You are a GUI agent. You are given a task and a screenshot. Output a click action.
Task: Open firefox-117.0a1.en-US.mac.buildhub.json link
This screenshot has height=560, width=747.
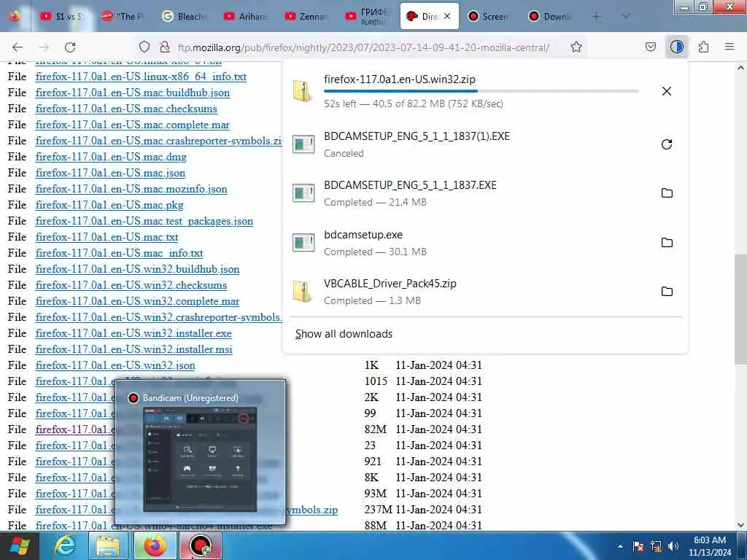133,93
